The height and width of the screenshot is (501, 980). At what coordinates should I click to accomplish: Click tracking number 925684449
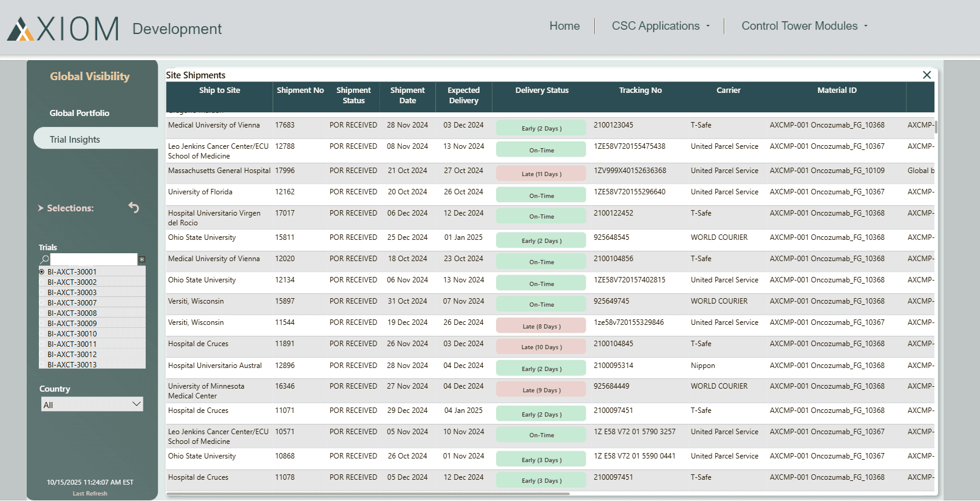click(611, 386)
